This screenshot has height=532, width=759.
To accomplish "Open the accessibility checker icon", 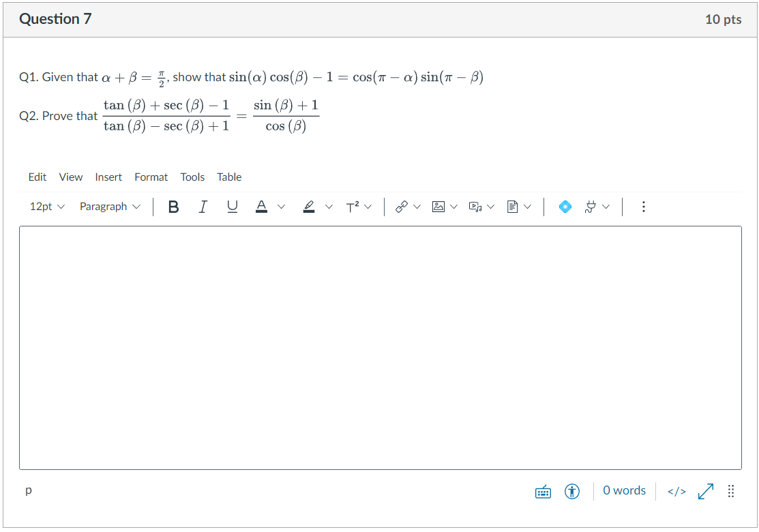I will click(x=572, y=492).
